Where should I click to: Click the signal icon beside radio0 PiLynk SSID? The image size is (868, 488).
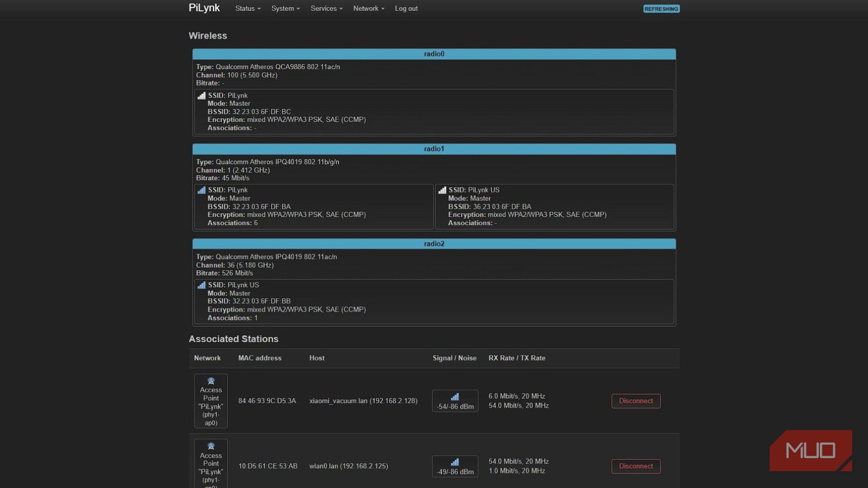click(202, 96)
